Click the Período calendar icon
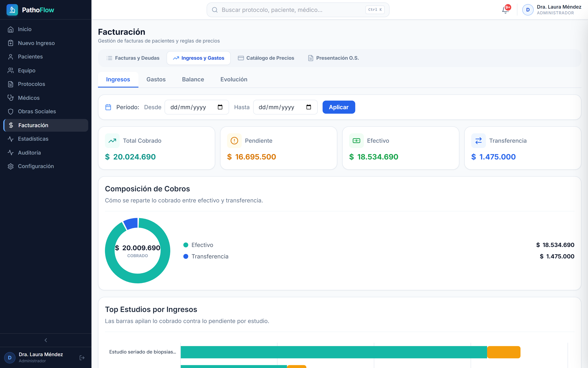 (x=108, y=107)
